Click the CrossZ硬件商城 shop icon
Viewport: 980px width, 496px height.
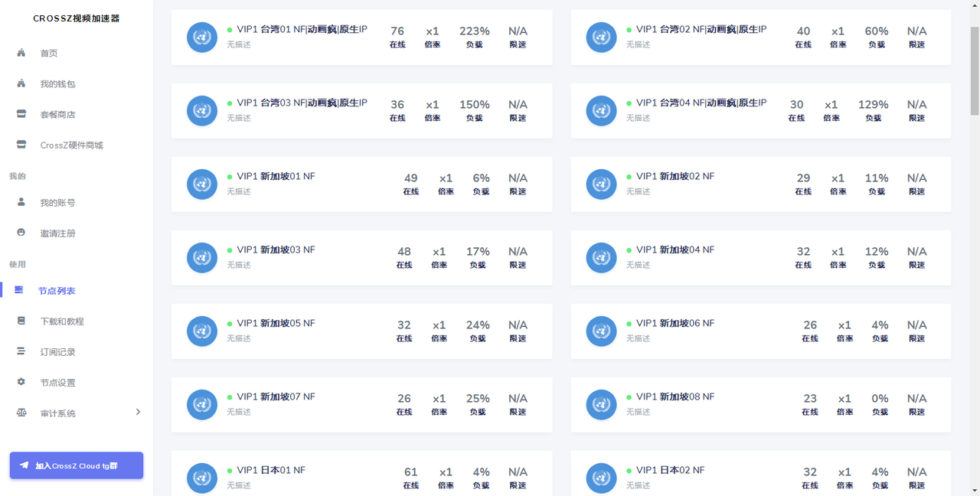click(x=21, y=145)
